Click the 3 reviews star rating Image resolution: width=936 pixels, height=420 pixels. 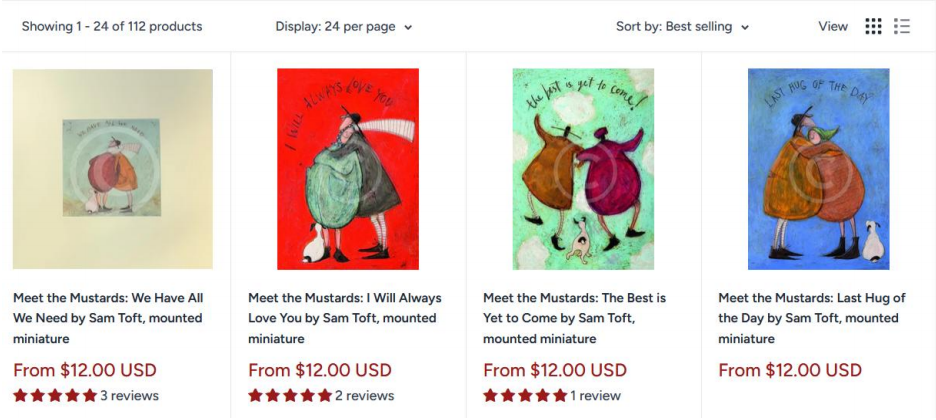coord(55,396)
